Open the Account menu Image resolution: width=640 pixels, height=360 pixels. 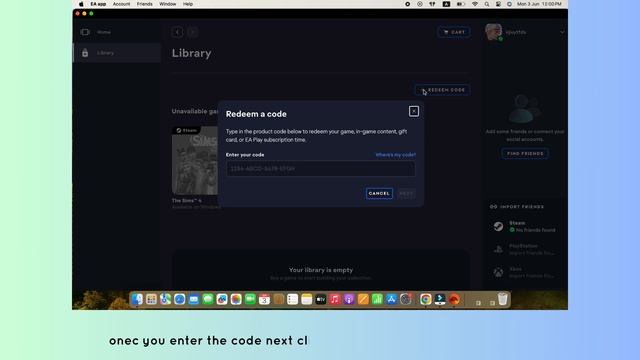tap(121, 4)
